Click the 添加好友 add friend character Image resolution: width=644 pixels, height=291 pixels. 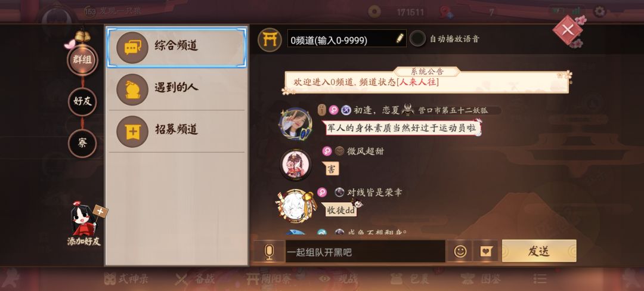pos(85,224)
